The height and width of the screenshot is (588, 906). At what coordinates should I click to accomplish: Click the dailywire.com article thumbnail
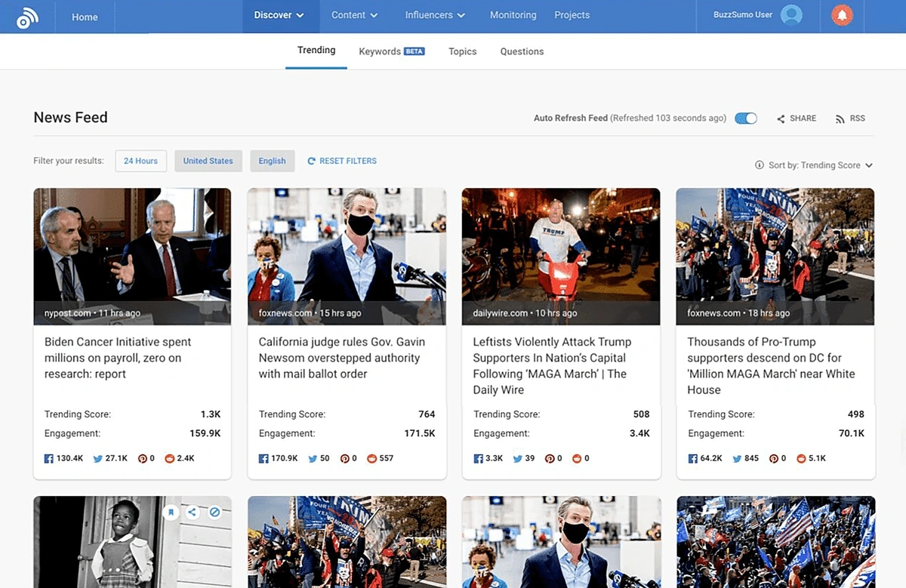coord(561,257)
